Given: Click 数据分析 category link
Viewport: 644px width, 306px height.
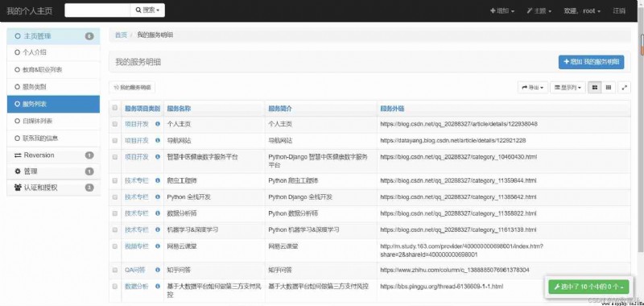Looking at the screenshot, I should pos(137,287).
